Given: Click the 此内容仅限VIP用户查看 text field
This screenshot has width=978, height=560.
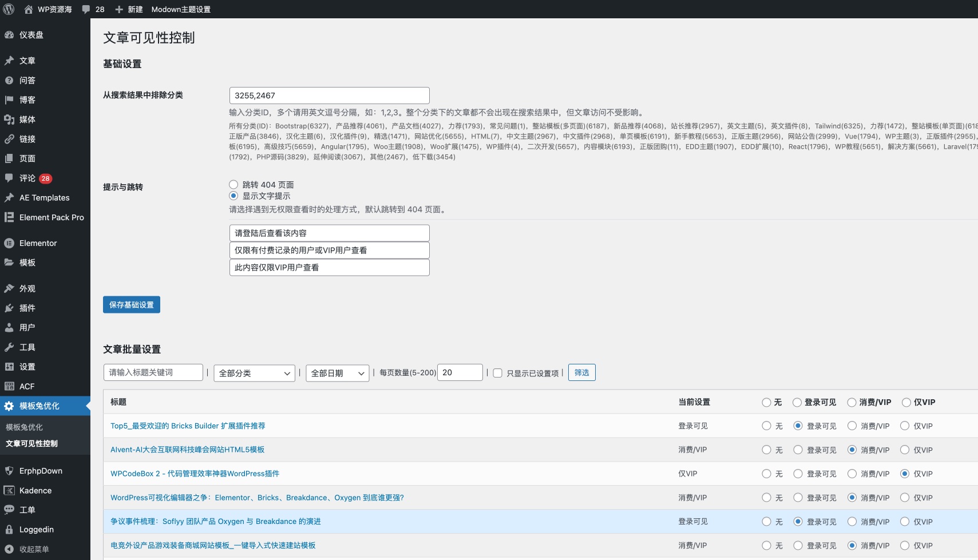Looking at the screenshot, I should 330,268.
